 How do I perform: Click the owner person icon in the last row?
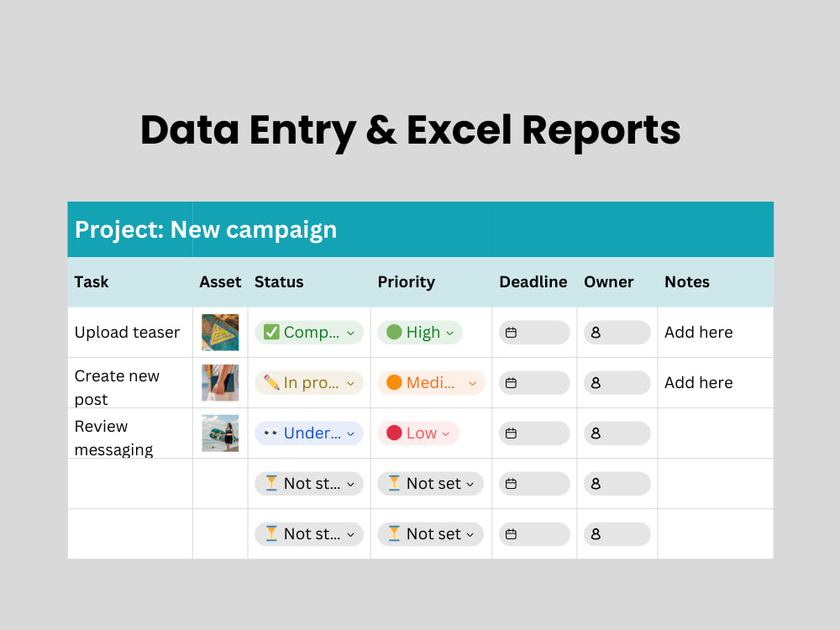coord(596,534)
